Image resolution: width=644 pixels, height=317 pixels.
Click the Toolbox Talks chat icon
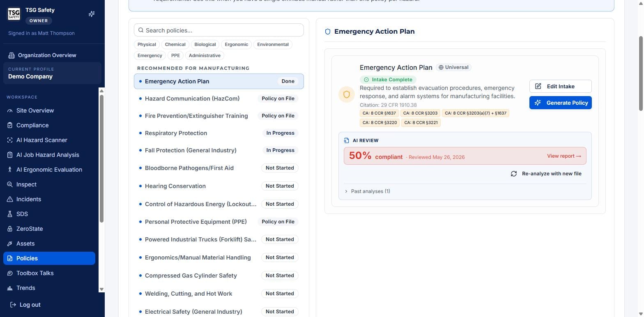click(x=10, y=273)
